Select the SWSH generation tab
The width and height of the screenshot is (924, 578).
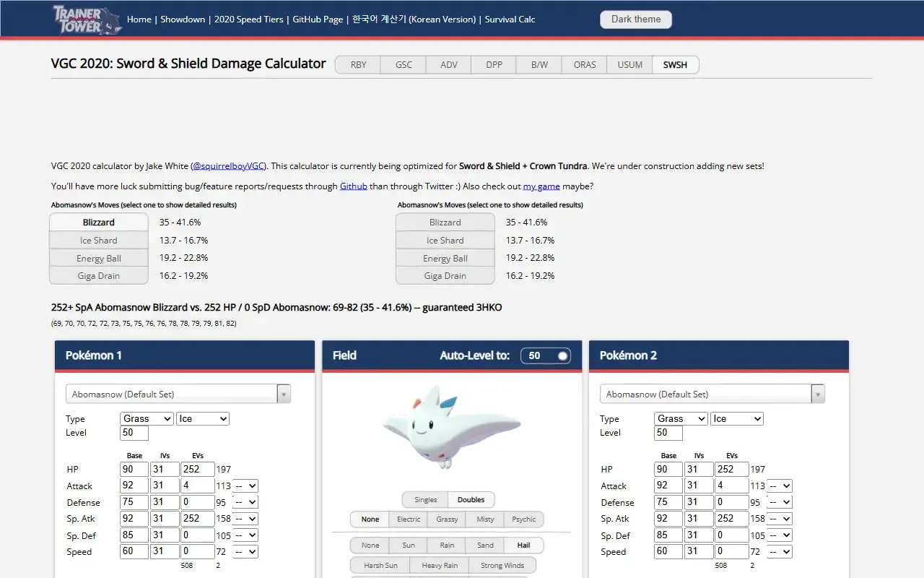tap(675, 65)
